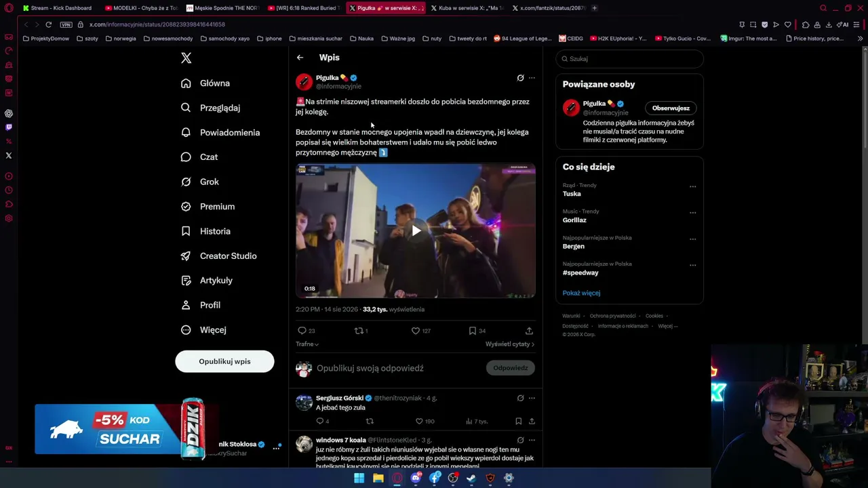Open more options on Pigułka's post
Screen dimensions: 868x488
click(532, 78)
